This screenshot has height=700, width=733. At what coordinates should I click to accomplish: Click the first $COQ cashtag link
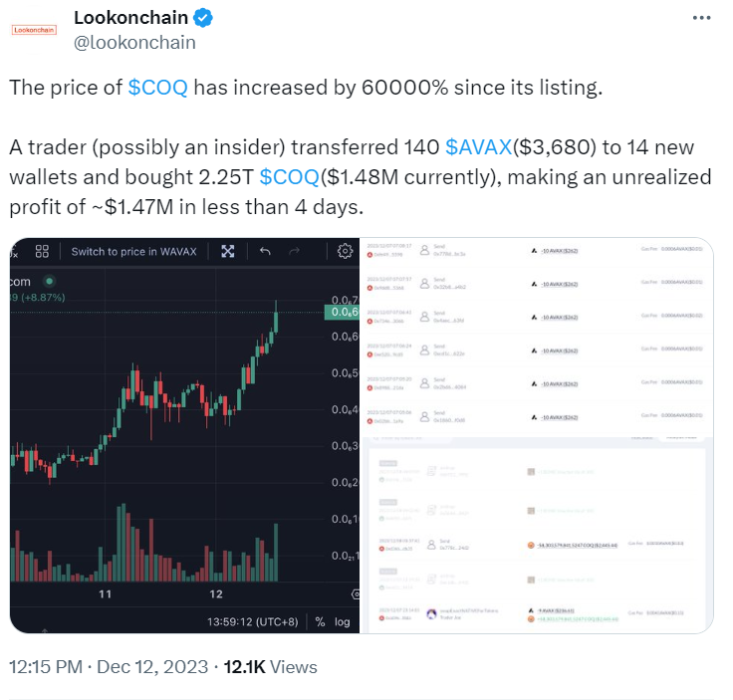click(x=158, y=88)
